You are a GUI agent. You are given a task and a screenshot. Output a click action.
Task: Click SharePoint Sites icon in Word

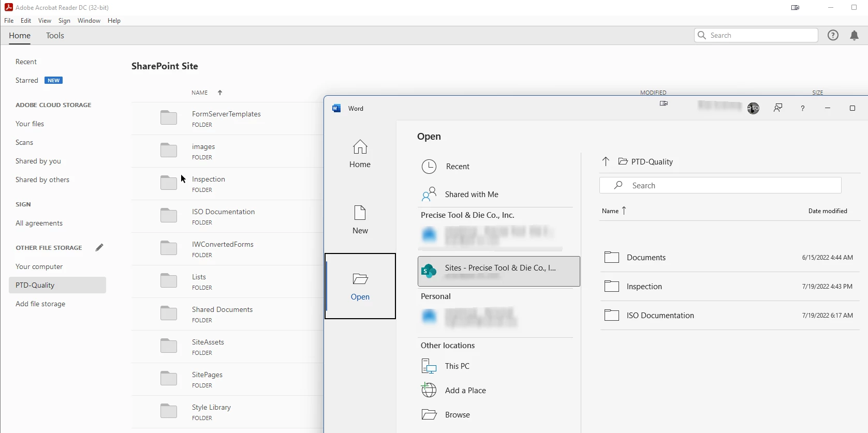coord(429,271)
